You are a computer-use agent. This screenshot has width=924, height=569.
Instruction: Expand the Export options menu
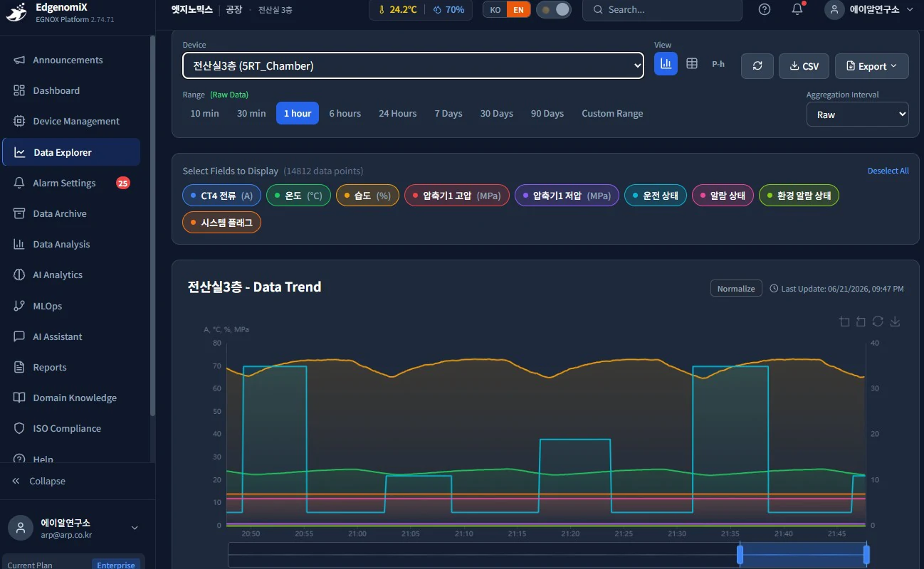(871, 66)
